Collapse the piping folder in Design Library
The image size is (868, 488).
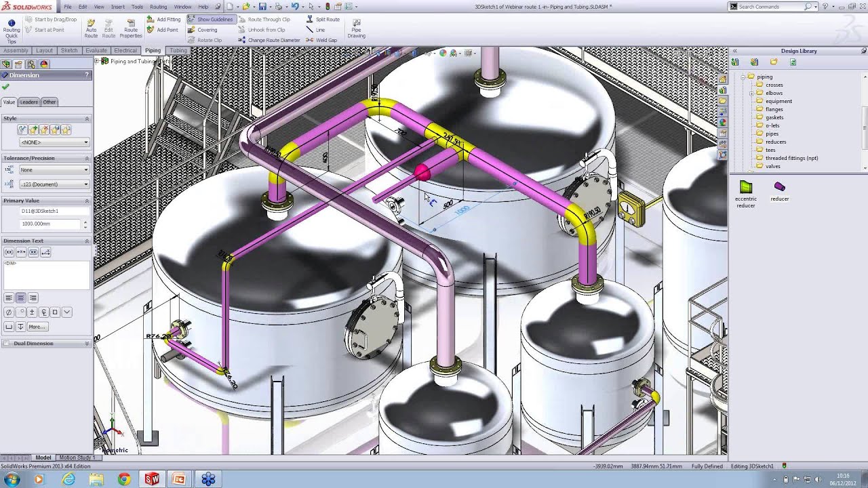tap(743, 77)
